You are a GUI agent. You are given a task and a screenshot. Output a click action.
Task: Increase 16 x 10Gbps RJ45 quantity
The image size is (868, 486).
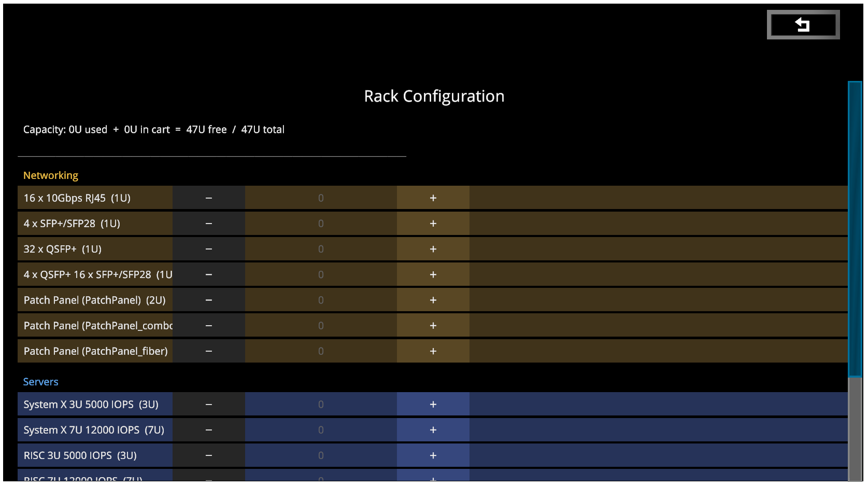click(433, 198)
